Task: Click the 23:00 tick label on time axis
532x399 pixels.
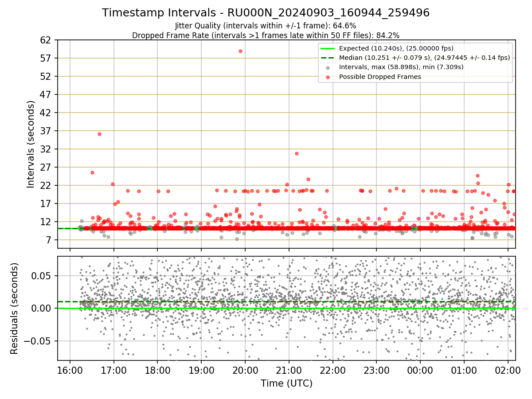Action: (376, 370)
